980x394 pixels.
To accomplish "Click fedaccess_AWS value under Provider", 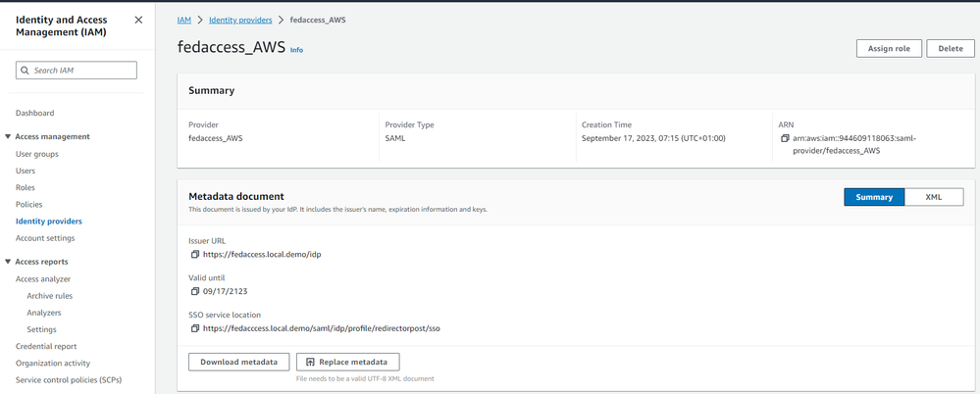I will point(216,138).
